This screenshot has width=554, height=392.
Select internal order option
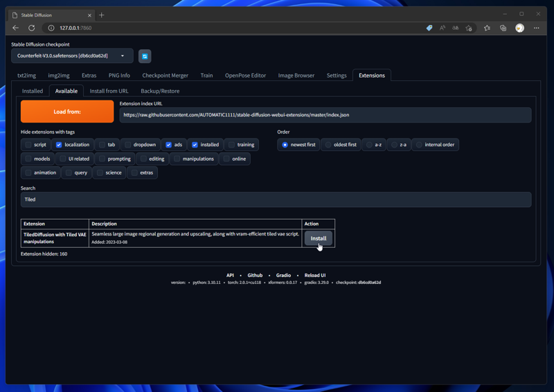click(419, 145)
